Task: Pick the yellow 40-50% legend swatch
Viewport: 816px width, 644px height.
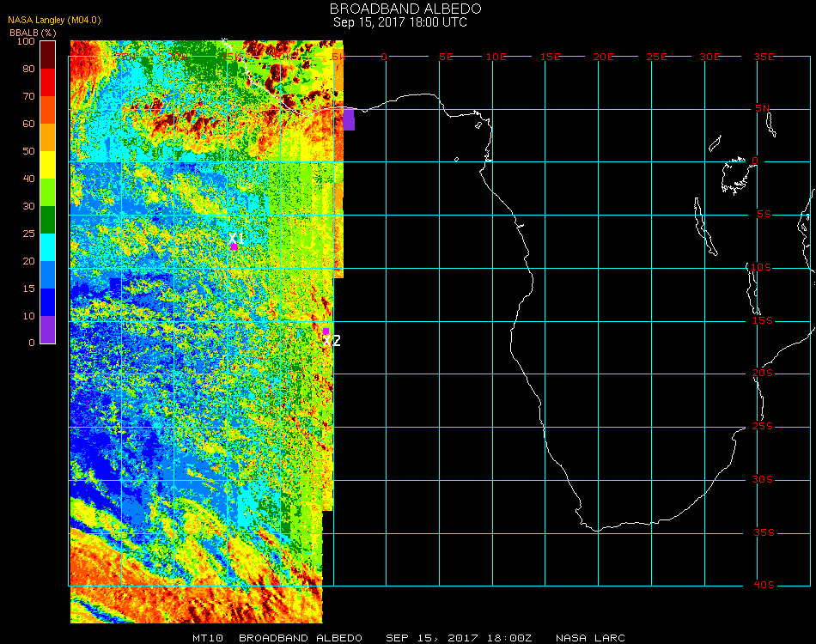Action: tap(48, 164)
